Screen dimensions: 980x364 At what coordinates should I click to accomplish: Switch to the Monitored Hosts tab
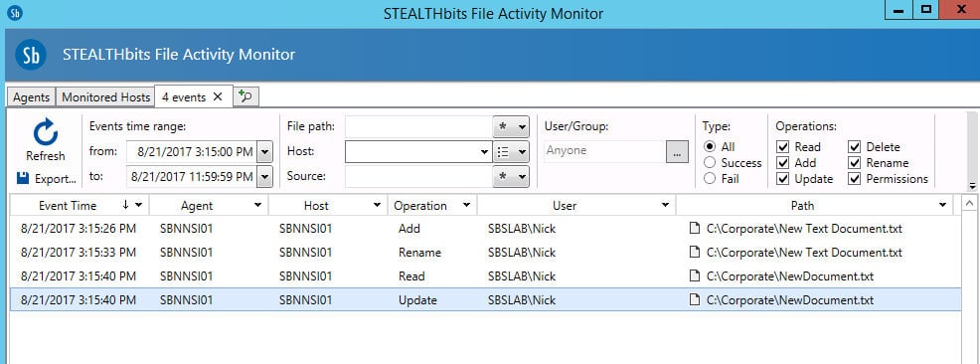pos(105,97)
